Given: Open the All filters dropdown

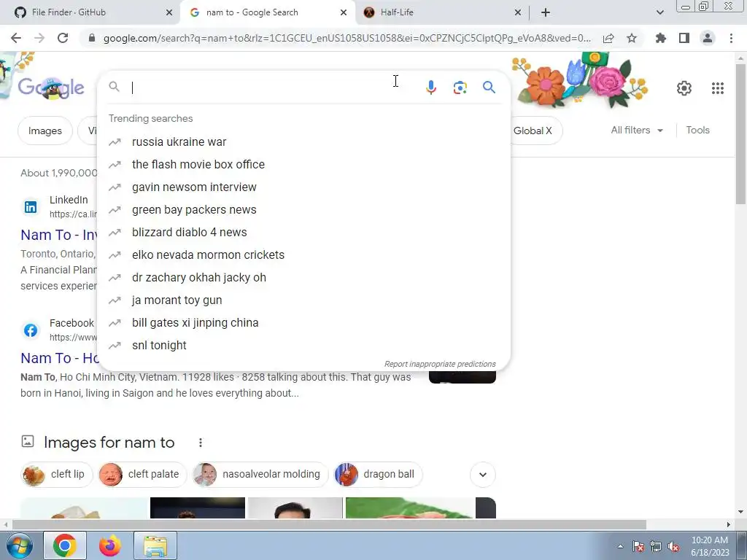Looking at the screenshot, I should pos(637,130).
